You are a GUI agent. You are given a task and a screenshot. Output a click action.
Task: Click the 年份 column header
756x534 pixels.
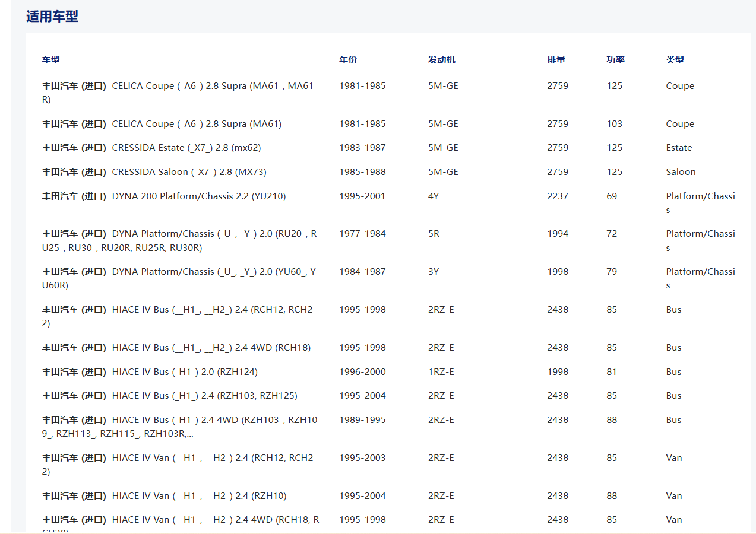[x=348, y=60]
